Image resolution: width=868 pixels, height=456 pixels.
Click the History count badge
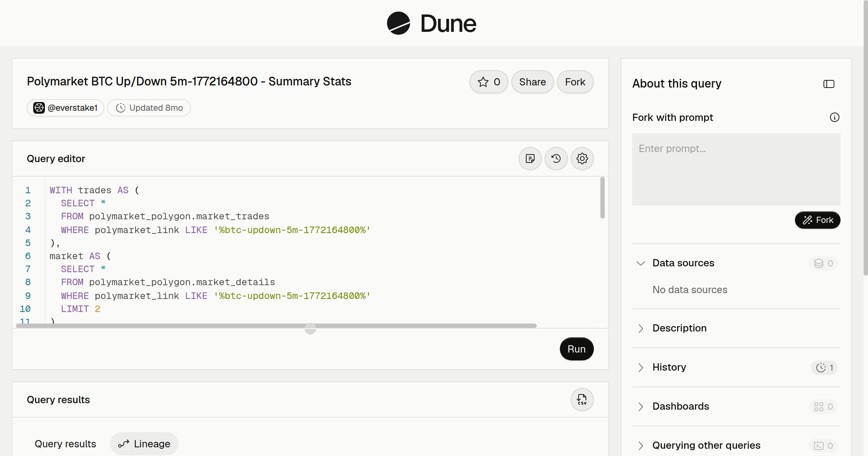point(824,367)
